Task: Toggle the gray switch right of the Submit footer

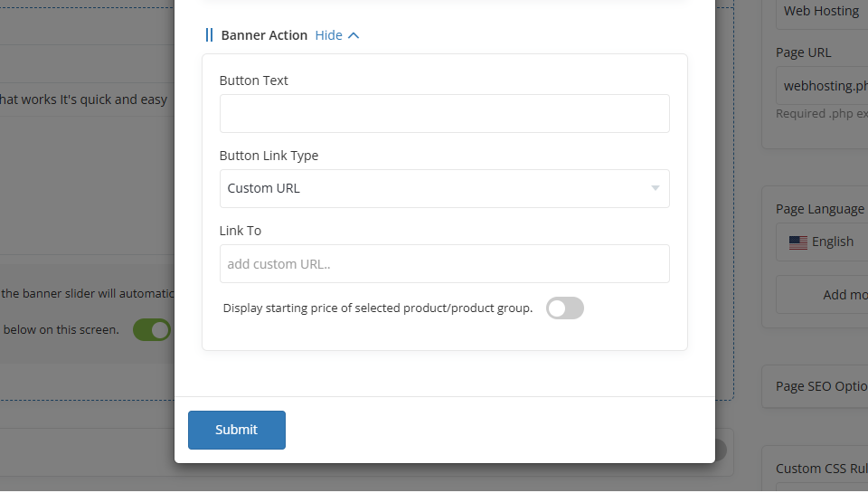Action: [x=721, y=450]
